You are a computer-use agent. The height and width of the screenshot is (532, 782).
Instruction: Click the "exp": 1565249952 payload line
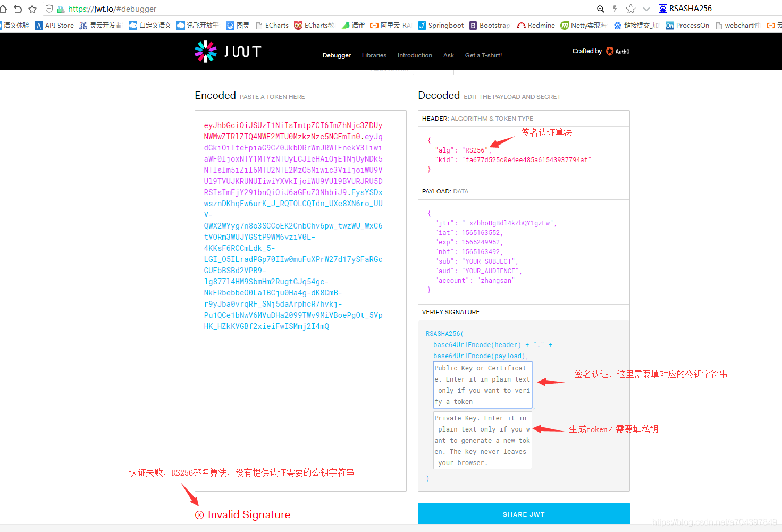[469, 242]
